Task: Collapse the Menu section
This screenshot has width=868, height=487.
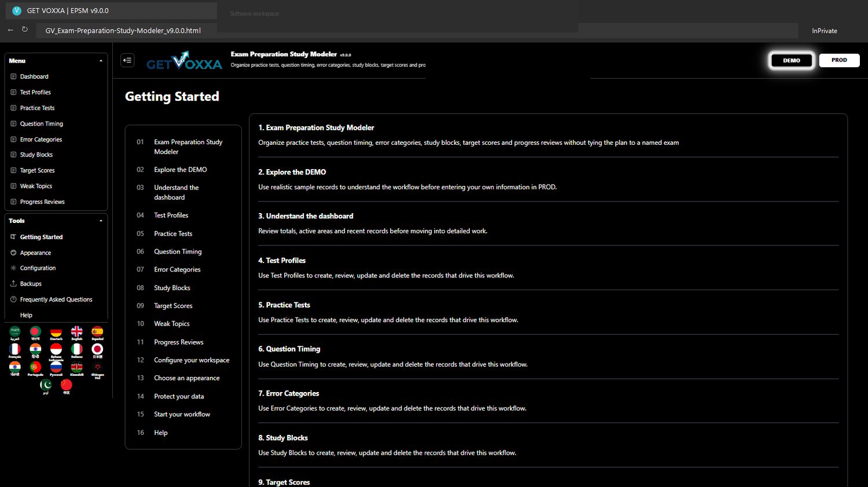Action: pyautogui.click(x=101, y=61)
